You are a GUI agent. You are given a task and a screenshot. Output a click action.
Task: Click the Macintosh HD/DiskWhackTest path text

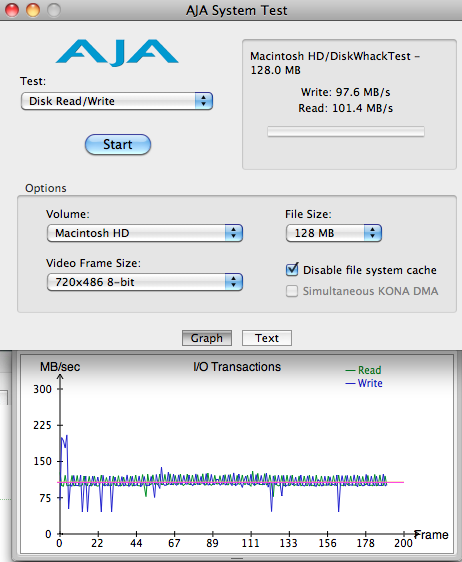coord(335,63)
